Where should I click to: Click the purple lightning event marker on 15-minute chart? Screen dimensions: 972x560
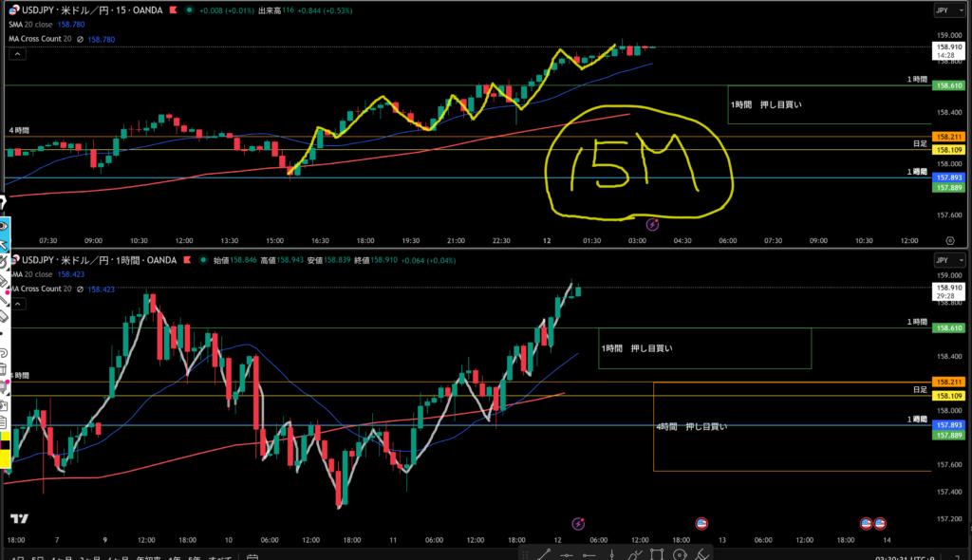pyautogui.click(x=652, y=224)
